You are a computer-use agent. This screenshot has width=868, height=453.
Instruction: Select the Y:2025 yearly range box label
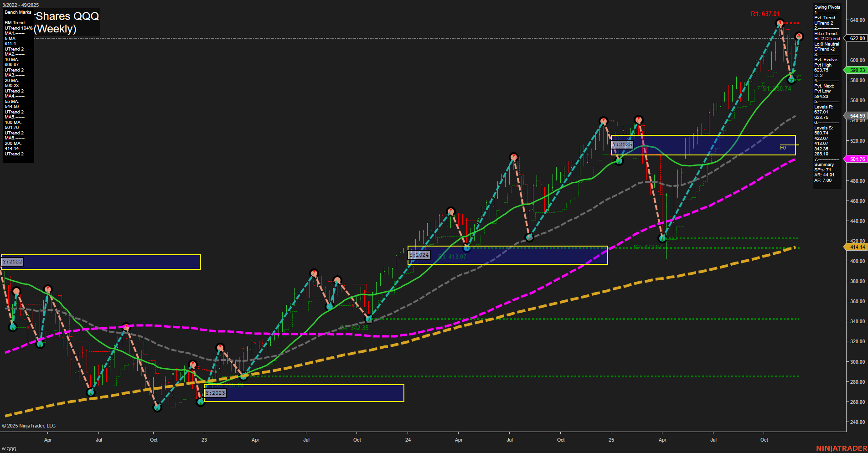pos(623,144)
